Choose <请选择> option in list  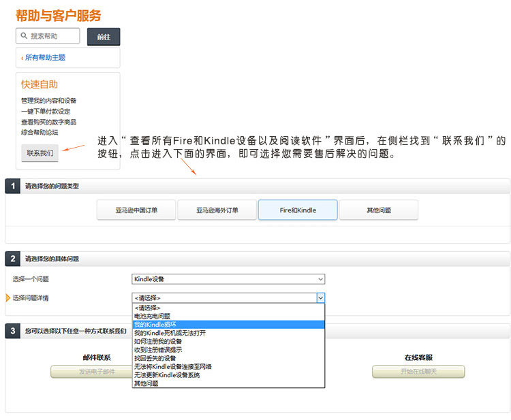[x=228, y=308]
